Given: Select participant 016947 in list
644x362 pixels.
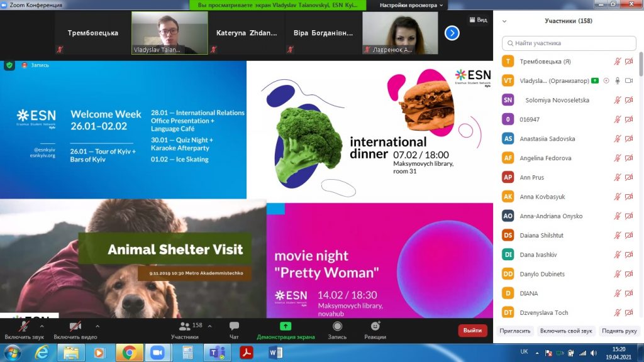Looking at the screenshot, I should (x=569, y=119).
